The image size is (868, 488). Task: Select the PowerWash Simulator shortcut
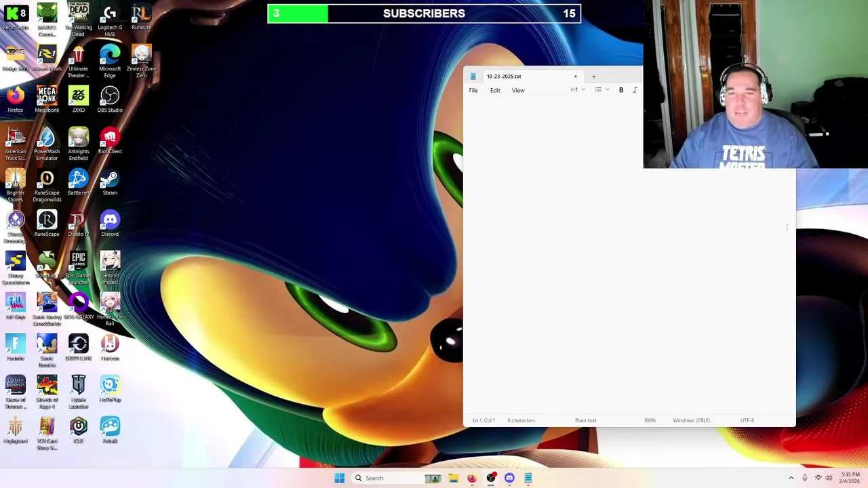tap(47, 144)
